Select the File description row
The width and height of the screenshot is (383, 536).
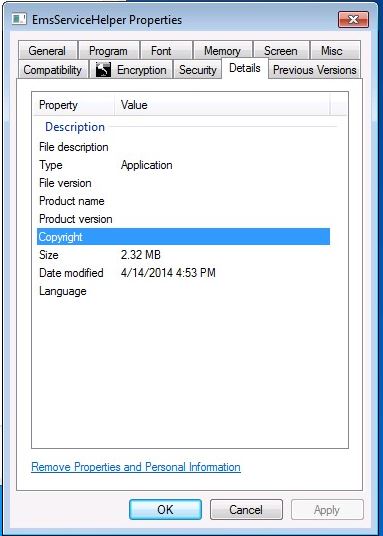point(183,147)
